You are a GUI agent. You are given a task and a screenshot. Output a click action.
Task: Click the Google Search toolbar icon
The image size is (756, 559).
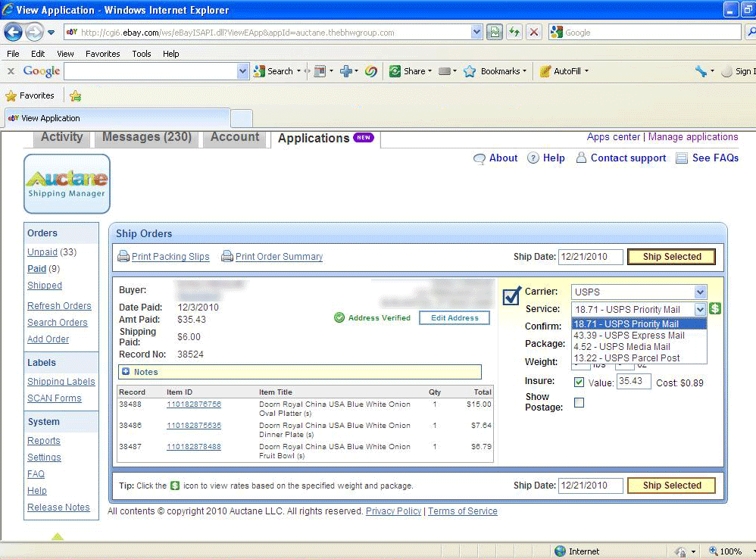259,71
